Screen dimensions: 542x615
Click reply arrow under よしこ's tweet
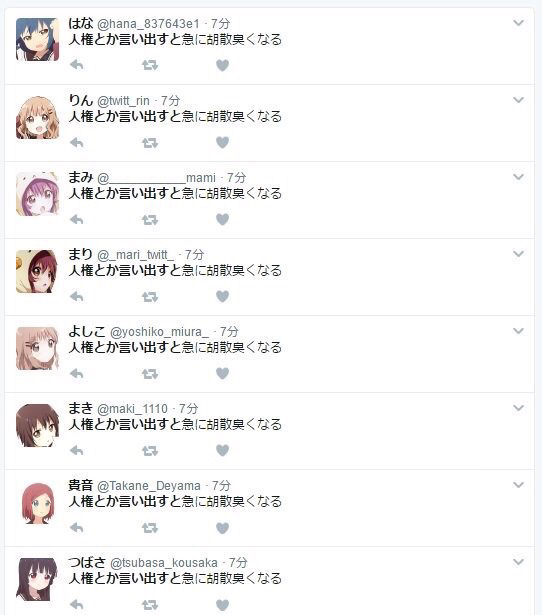click(x=77, y=373)
